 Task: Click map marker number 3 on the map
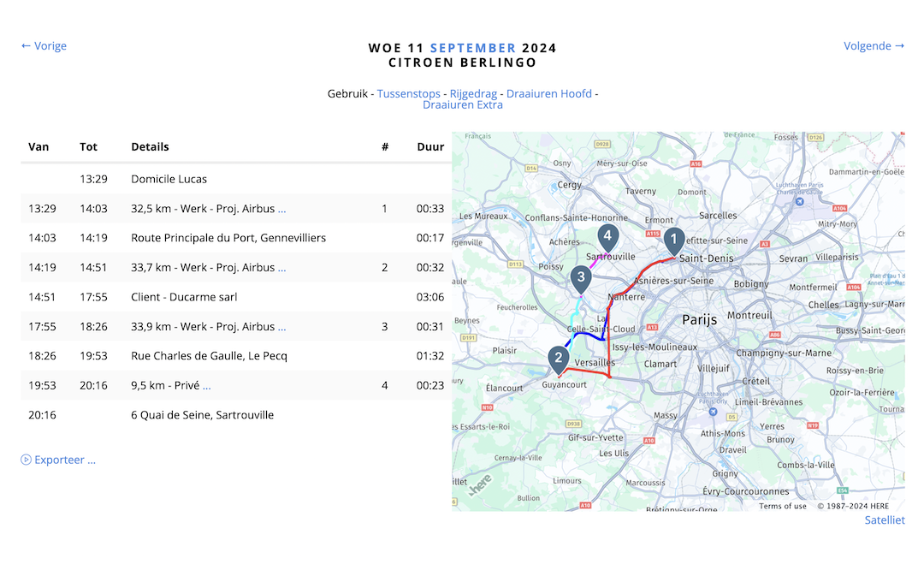click(x=581, y=279)
